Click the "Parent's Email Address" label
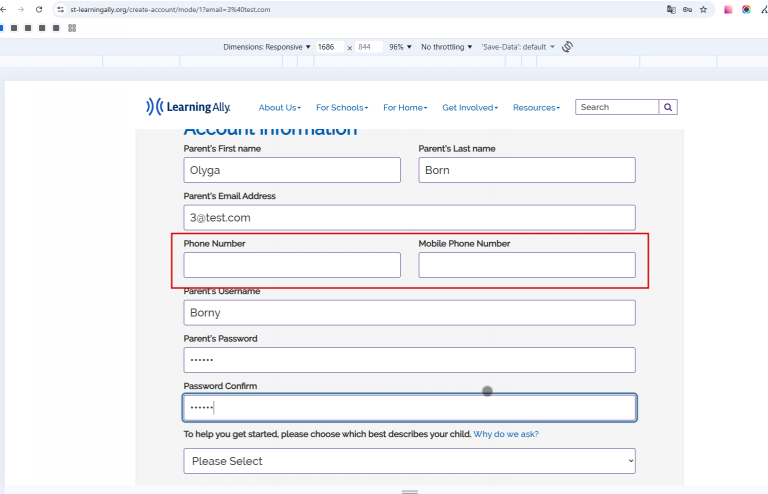 [x=229, y=196]
